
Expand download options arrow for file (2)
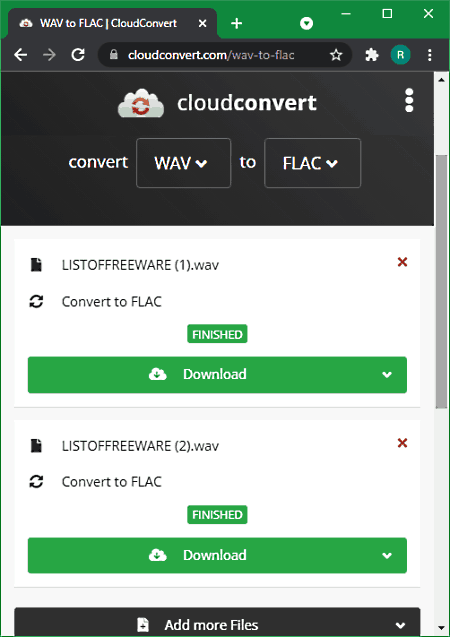pos(387,555)
